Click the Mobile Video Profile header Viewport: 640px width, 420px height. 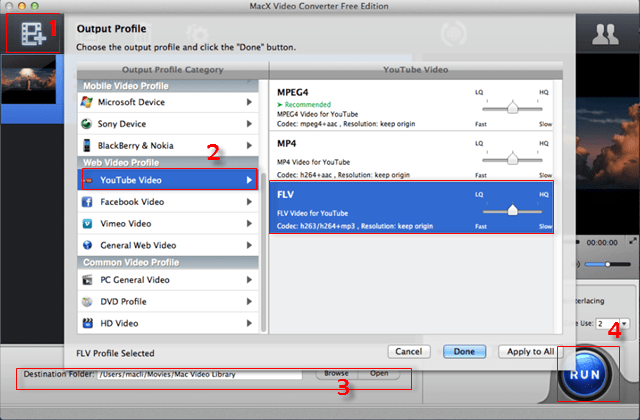[x=168, y=86]
